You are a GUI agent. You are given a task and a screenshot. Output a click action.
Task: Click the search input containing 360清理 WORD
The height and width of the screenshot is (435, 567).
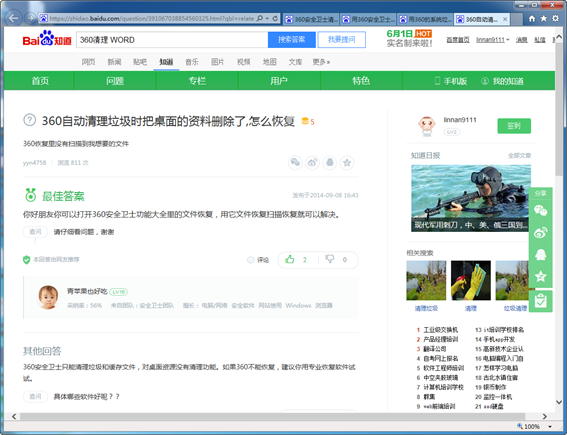(x=172, y=40)
